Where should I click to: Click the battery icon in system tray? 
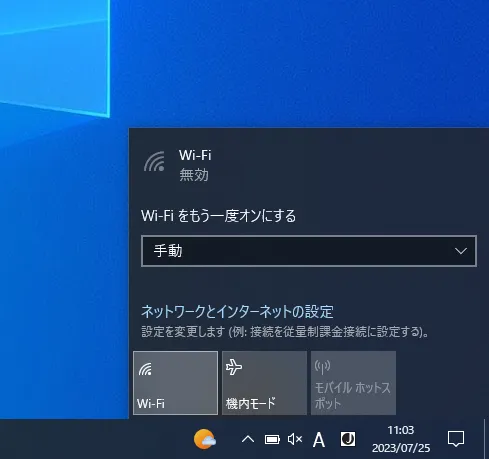pos(272,440)
